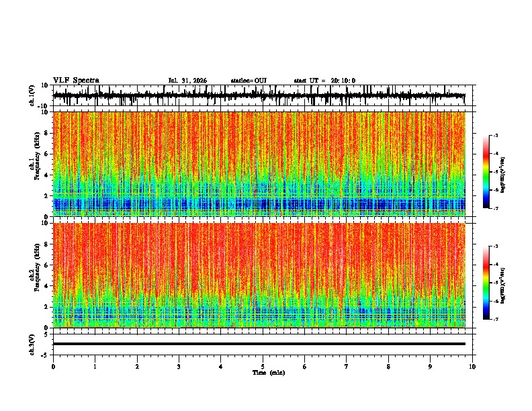Click the ch.1 spectrogram "8" kHz tick label

click(x=47, y=133)
